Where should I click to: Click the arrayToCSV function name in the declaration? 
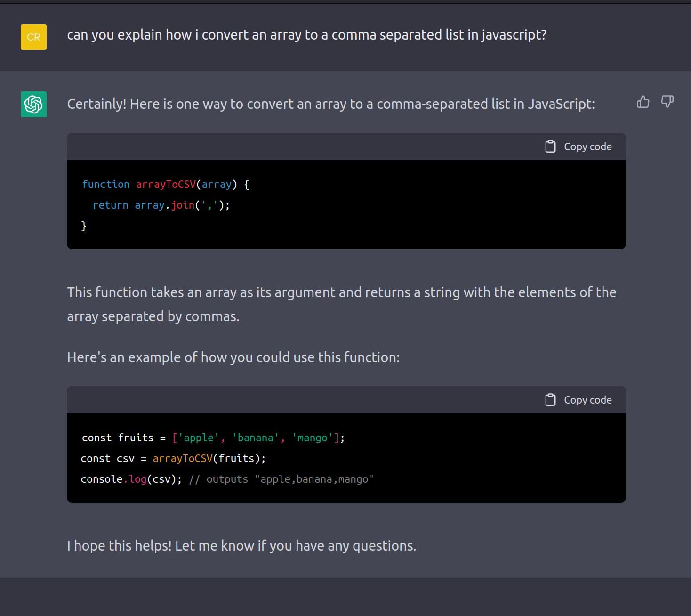tap(166, 185)
